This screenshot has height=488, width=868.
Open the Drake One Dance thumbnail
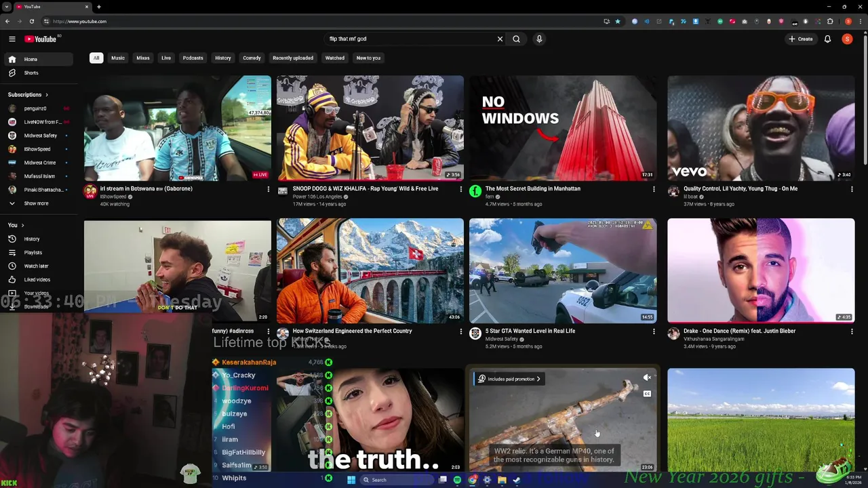(x=761, y=270)
